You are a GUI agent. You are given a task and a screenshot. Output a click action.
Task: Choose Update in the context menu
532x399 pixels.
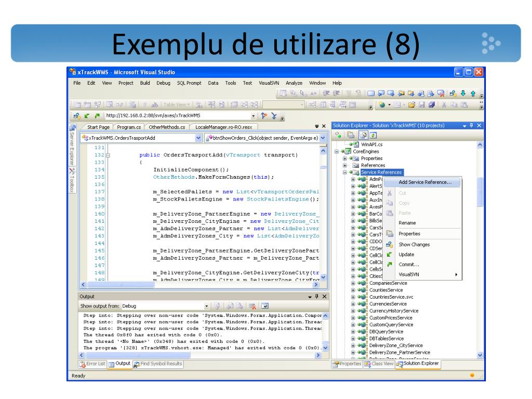(422, 255)
